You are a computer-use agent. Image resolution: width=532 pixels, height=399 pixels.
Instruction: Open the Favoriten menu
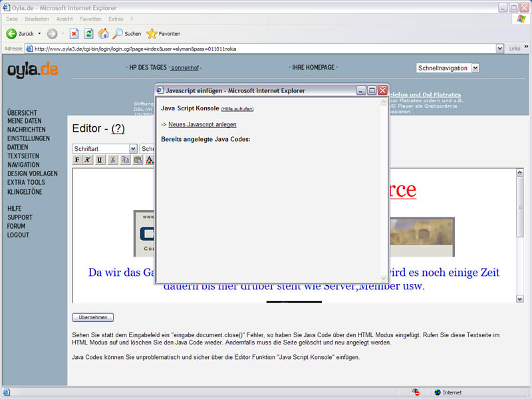click(90, 19)
